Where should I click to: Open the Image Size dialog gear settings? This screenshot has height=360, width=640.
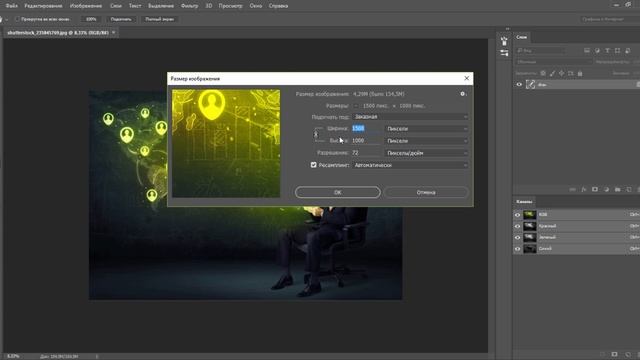(x=463, y=94)
